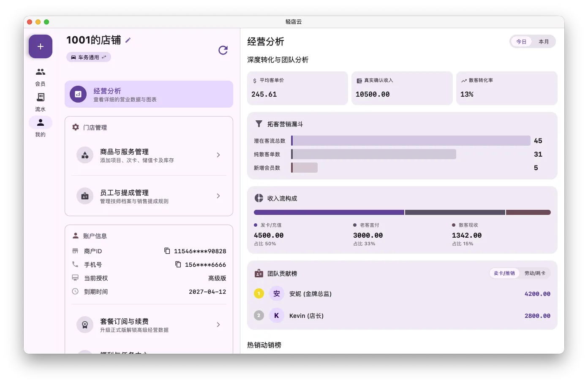
Task: Click the 收入流构成 stacked progress bar
Action: pos(401,212)
